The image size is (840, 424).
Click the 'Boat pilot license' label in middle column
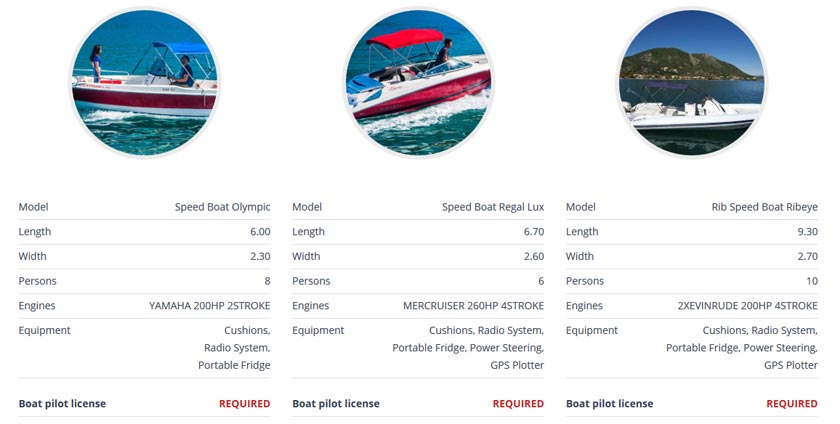[336, 404]
